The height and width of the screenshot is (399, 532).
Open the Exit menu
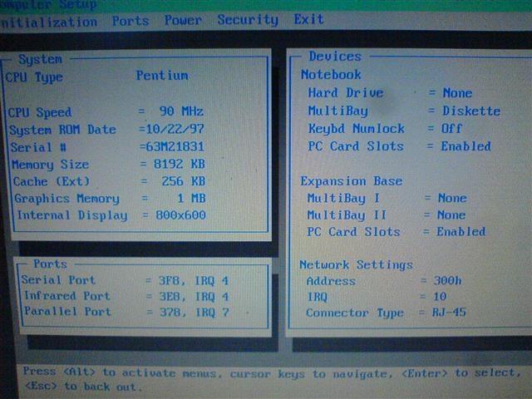pos(308,19)
